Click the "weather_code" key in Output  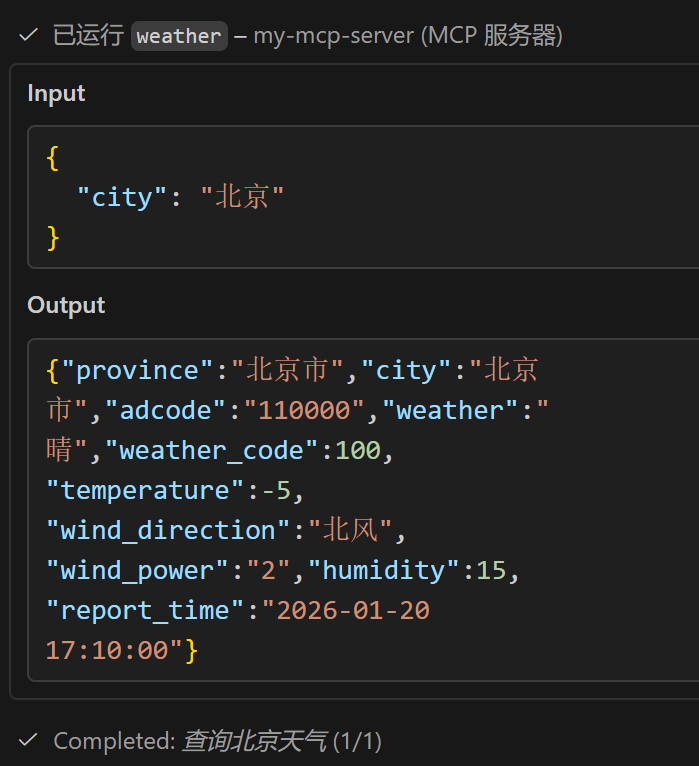point(211,450)
